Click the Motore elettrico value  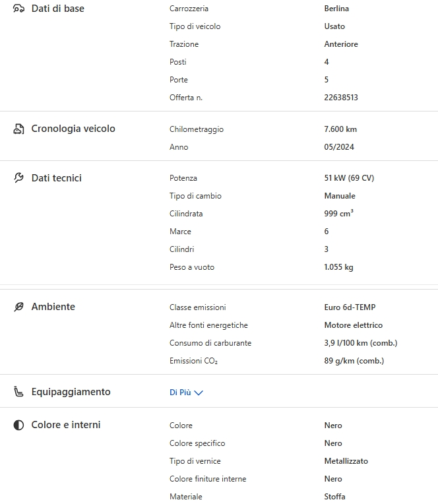[x=353, y=325]
